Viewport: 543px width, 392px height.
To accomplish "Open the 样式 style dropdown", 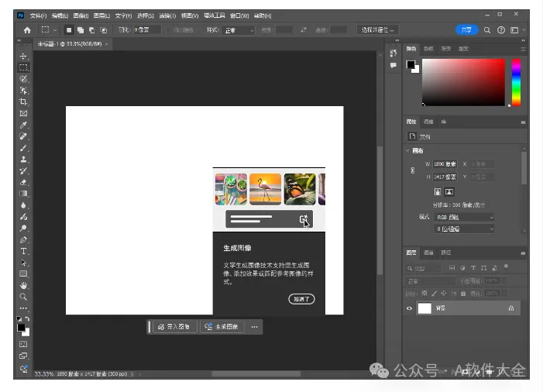I will pyautogui.click(x=239, y=30).
